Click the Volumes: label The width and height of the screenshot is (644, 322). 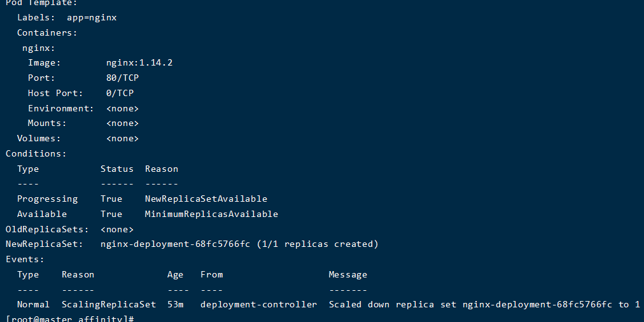pyautogui.click(x=39, y=138)
